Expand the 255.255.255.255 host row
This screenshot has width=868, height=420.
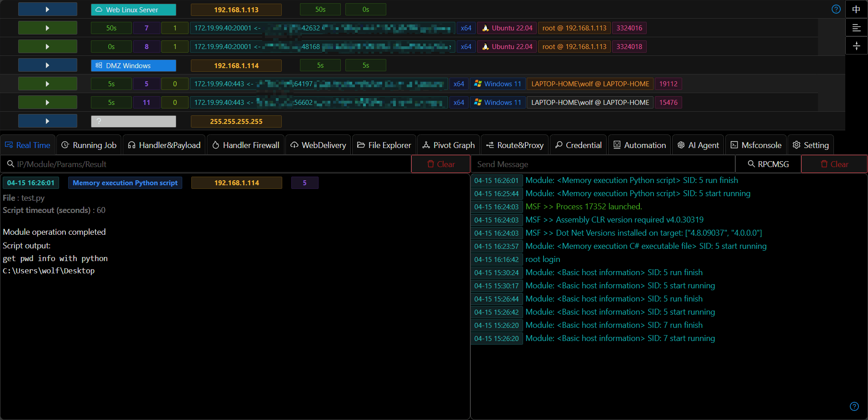48,121
